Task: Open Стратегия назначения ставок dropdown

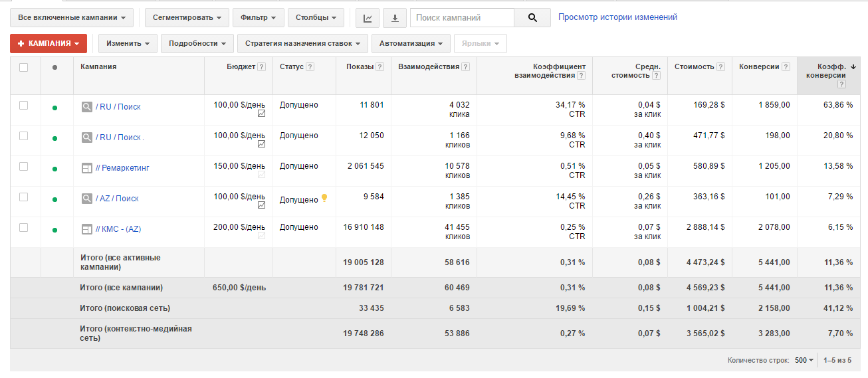Action: tap(303, 43)
